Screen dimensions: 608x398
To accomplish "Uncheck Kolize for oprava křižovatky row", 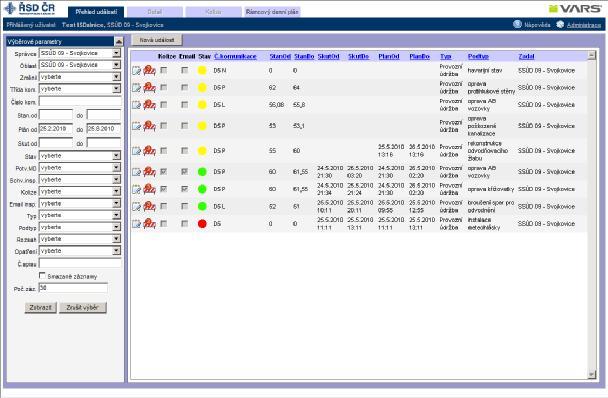I will [164, 189].
